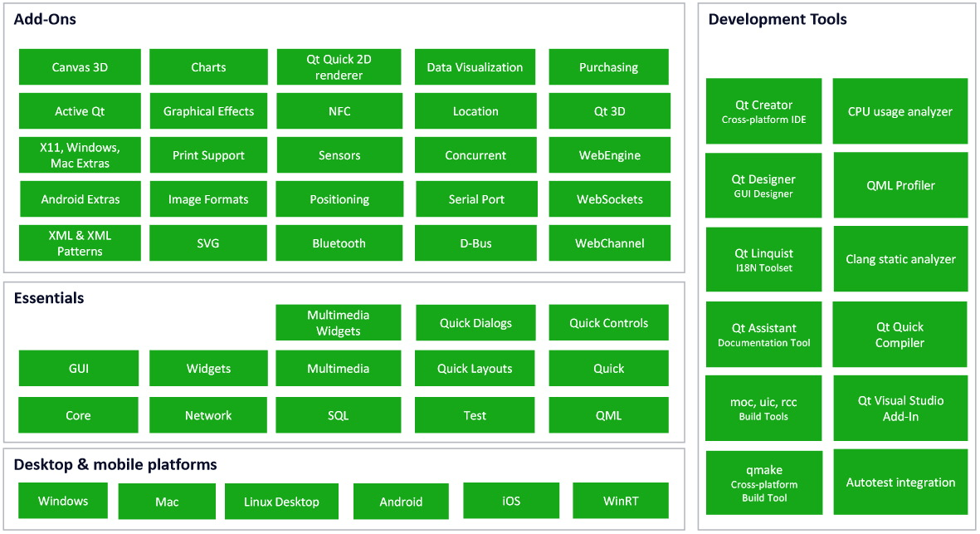This screenshot has height=534, width=980.
Task: Select Qt Visual Studio Add-In box
Action: click(x=900, y=409)
